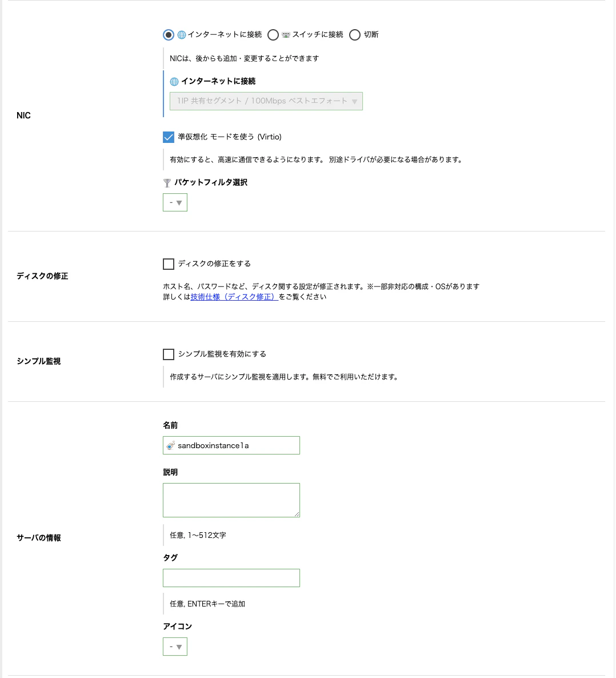Click the 説明 description textarea

[x=231, y=500]
